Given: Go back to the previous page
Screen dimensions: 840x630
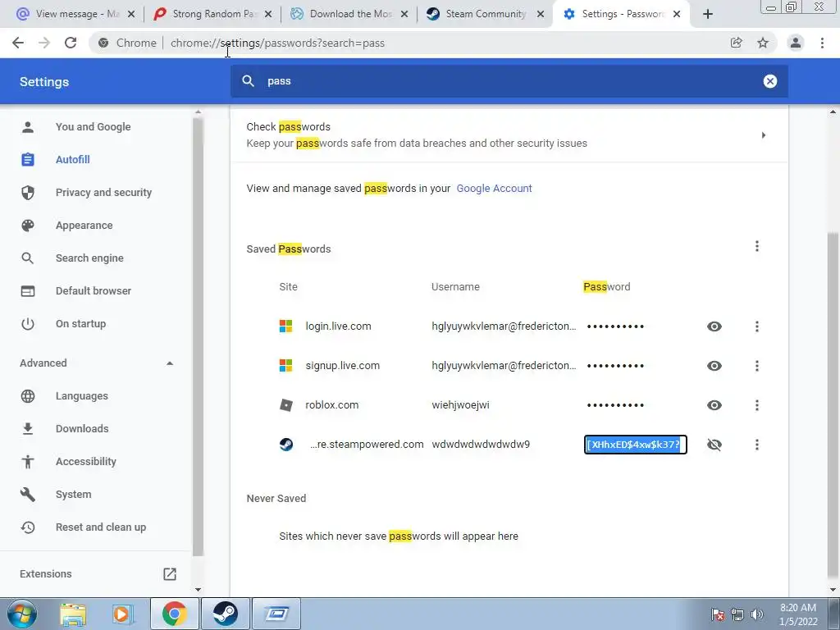Looking at the screenshot, I should pos(18,43).
